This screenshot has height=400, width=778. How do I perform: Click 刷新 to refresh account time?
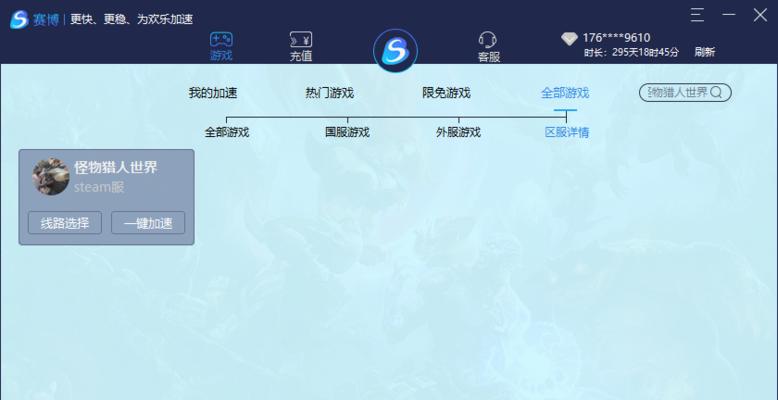705,52
